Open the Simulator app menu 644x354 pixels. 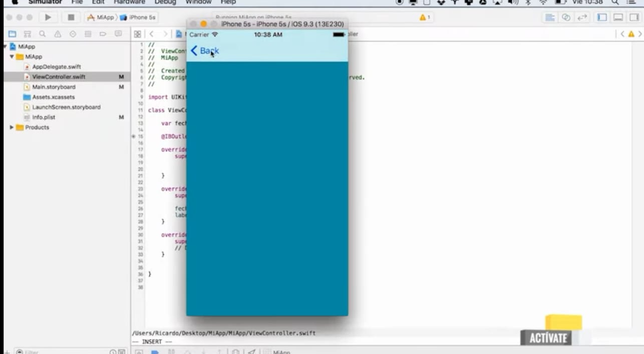pos(45,3)
